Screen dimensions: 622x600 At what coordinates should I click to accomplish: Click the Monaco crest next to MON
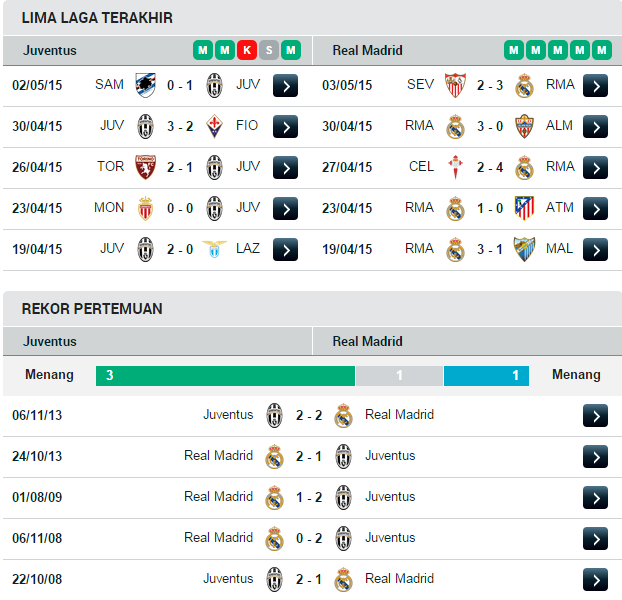(x=145, y=208)
